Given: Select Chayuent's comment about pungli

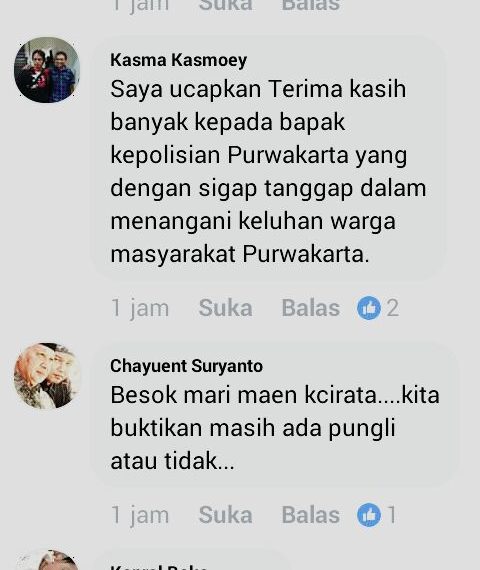Looking at the screenshot, I should pos(275,414).
